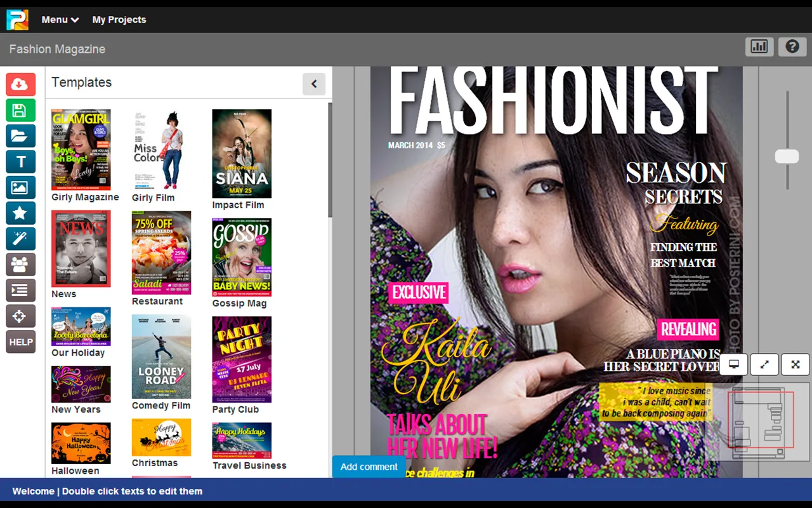Select the Christmas template thumbnail
The width and height of the screenshot is (812, 508).
[161, 438]
